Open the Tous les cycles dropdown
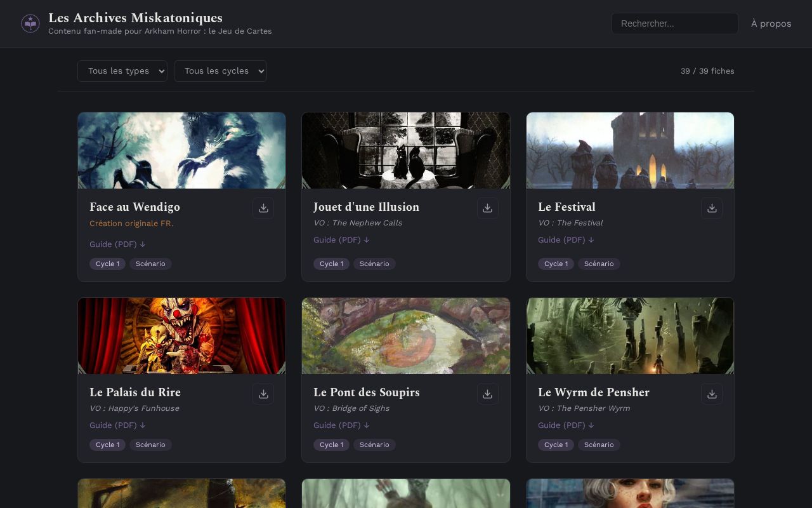This screenshot has width=812, height=508. [220, 71]
